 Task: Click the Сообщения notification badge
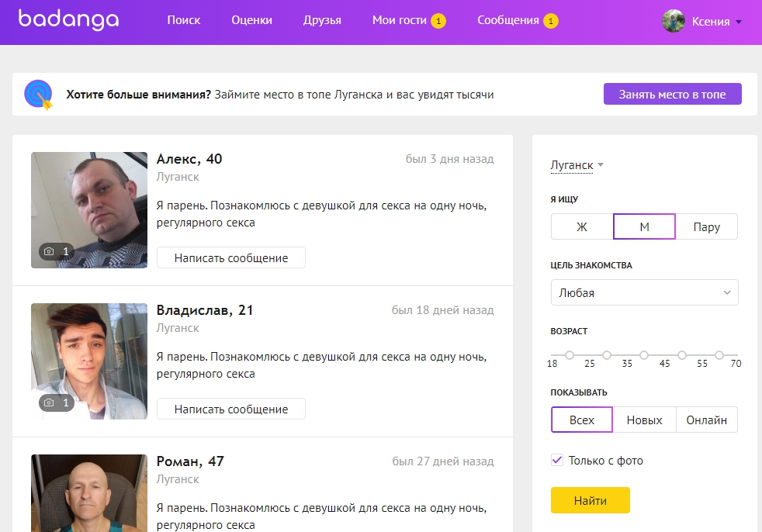pos(551,21)
